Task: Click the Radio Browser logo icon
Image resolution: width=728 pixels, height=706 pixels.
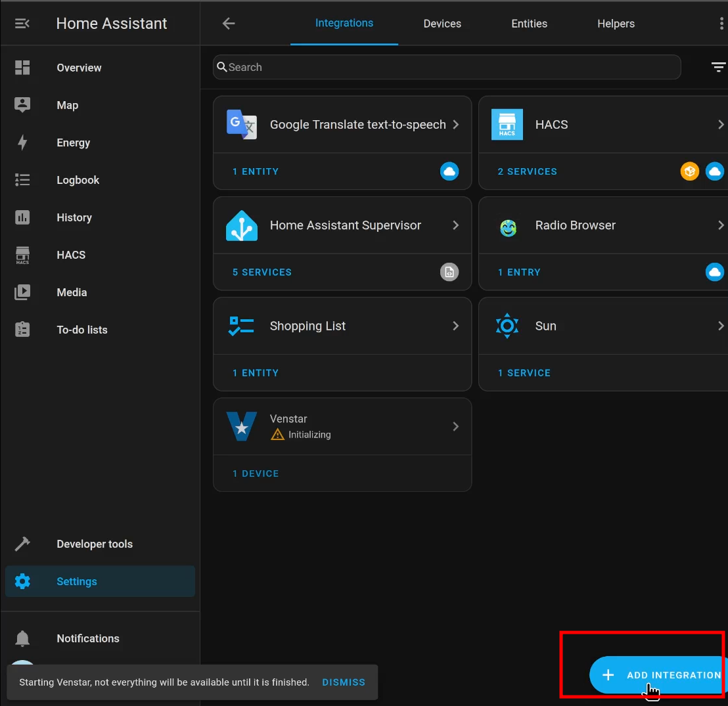Action: point(508,228)
